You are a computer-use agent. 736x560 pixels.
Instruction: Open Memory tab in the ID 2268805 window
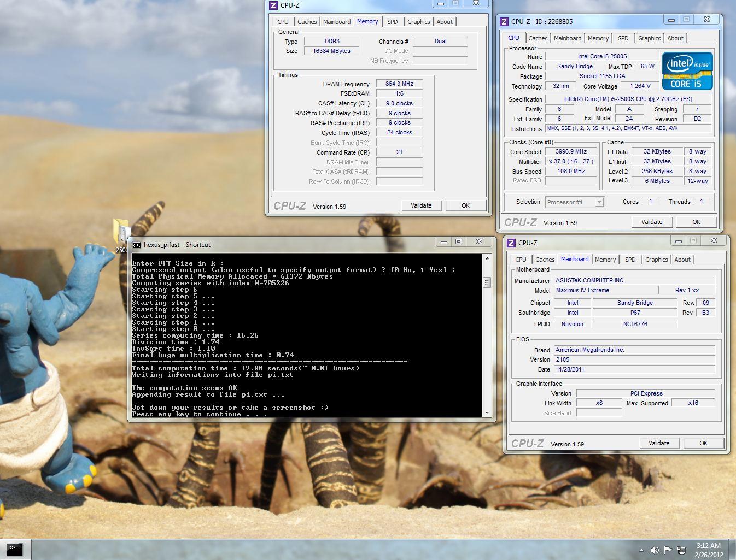click(x=598, y=38)
